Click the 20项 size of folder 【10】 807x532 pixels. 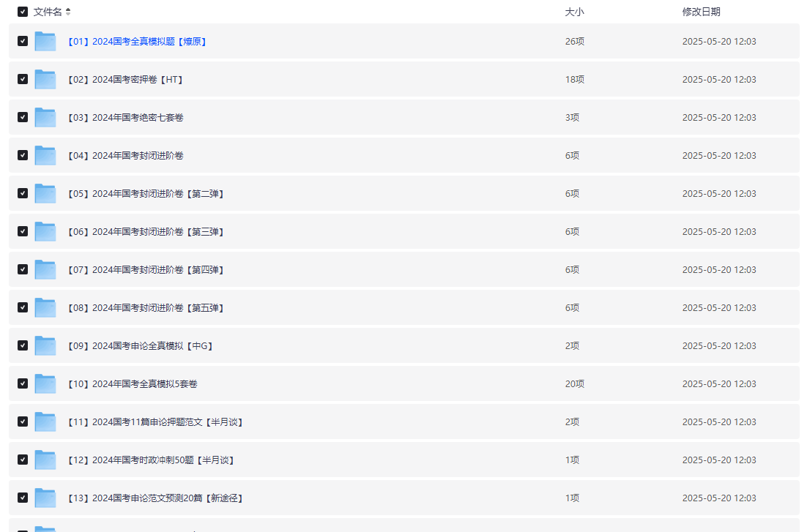point(574,384)
